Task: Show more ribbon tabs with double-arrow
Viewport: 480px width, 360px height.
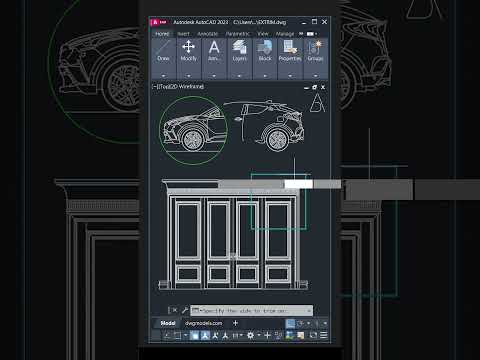Action: (301, 34)
